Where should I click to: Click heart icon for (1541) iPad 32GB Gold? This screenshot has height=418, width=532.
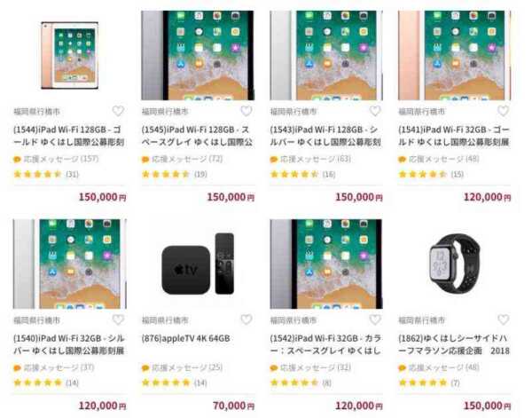[503, 111]
